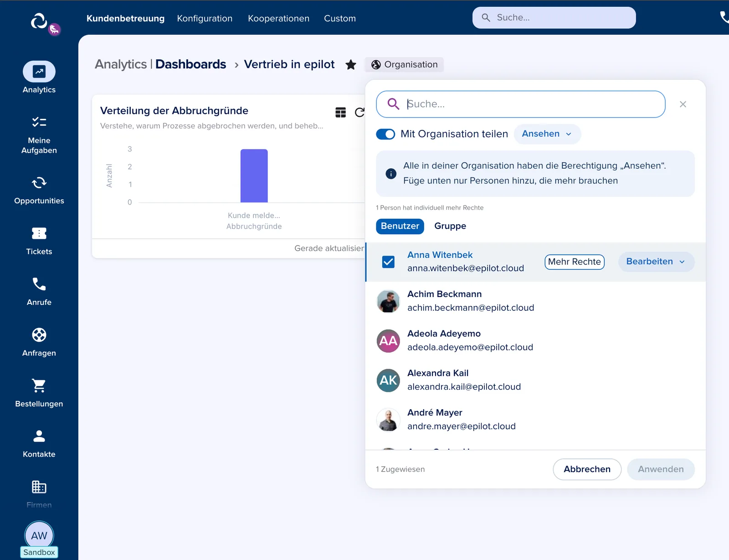Open the Konfiguration menu
The width and height of the screenshot is (729, 560).
click(205, 18)
